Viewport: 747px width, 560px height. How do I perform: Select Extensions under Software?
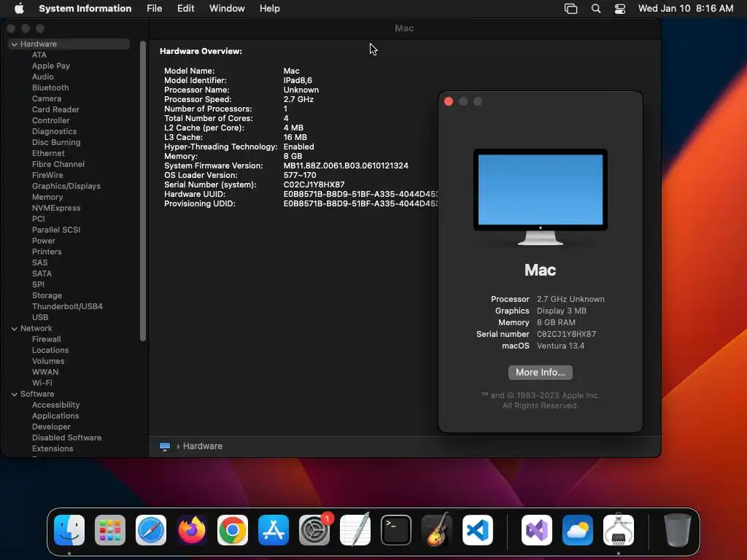(x=53, y=449)
